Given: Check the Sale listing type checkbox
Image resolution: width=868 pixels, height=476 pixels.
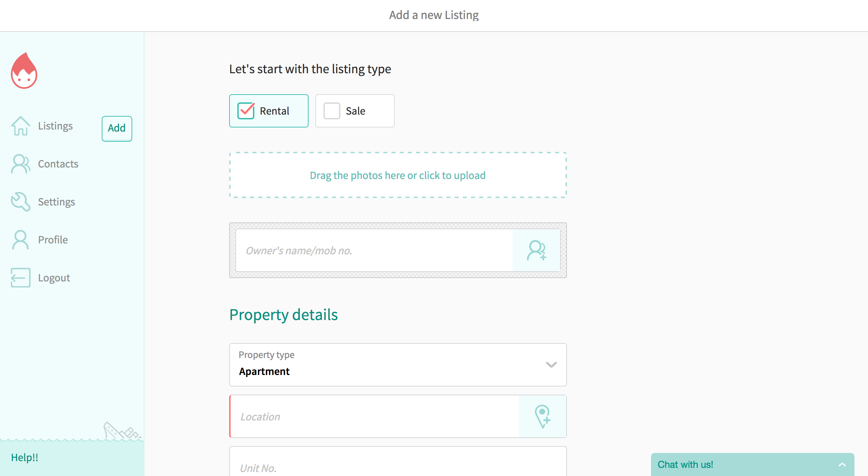Looking at the screenshot, I should 332,111.
